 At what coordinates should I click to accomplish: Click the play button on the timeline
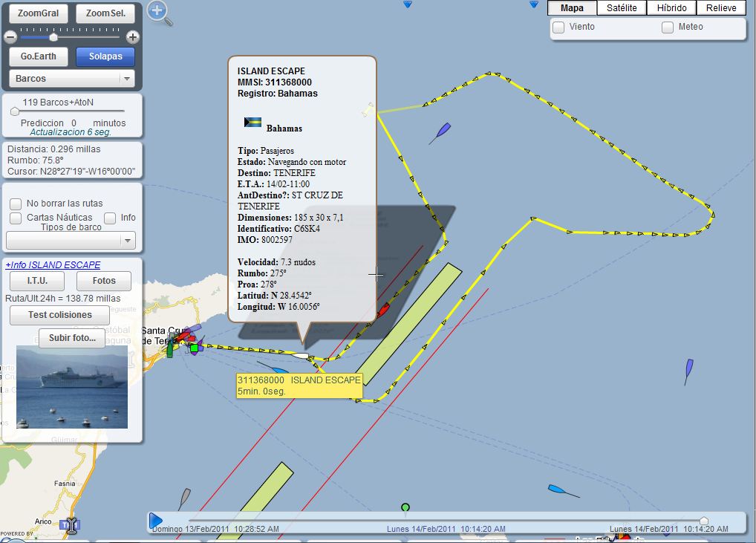click(x=155, y=521)
